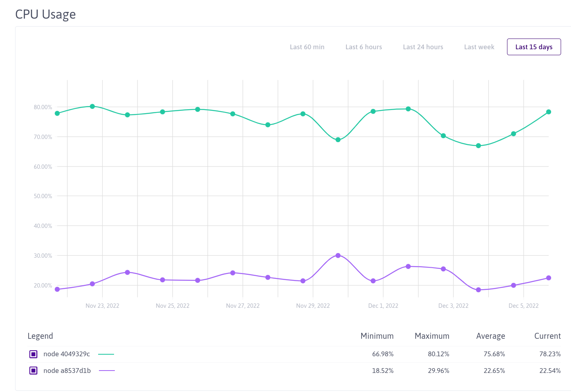
Task: Sort by the Average column header
Action: pyautogui.click(x=490, y=336)
